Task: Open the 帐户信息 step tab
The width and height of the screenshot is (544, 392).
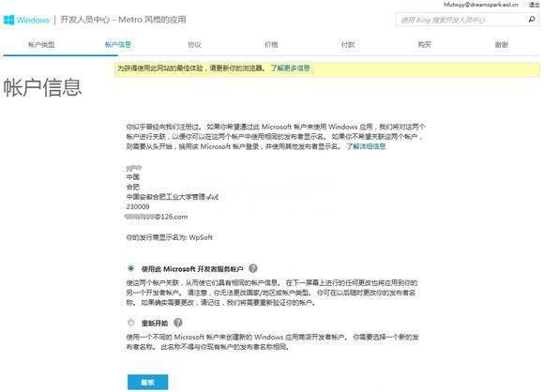Action: [117, 44]
